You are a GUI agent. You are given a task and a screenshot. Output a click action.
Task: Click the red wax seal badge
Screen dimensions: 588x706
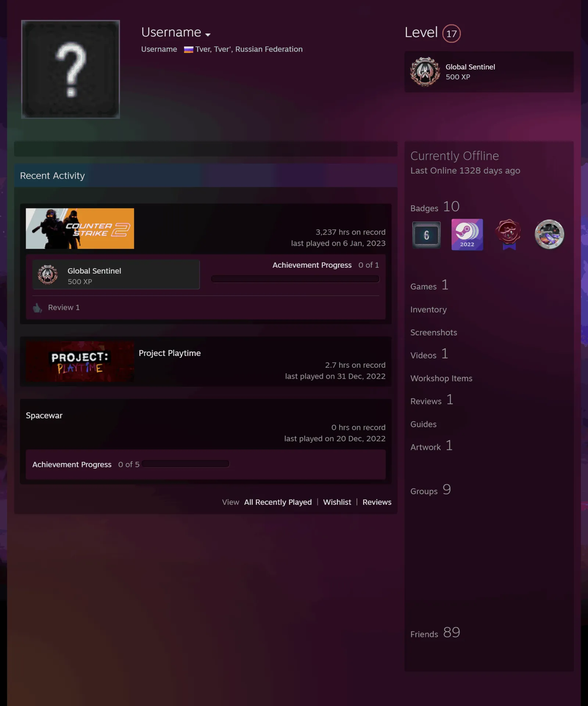509,234
